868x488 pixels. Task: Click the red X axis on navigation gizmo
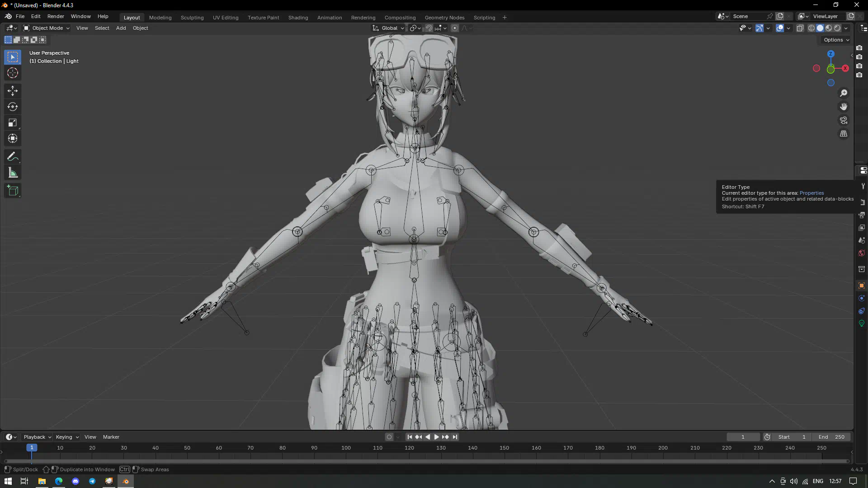coord(845,68)
